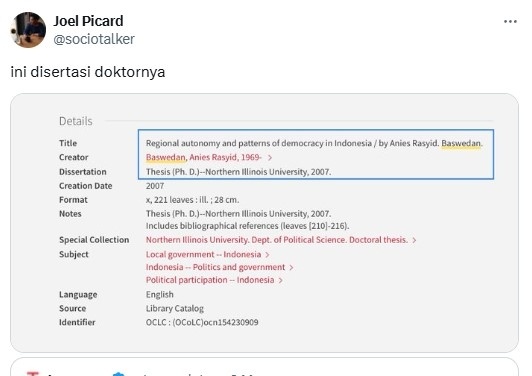Click the 'Identifier' field label
Image resolution: width=532 pixels, height=376 pixels.
click(77, 322)
